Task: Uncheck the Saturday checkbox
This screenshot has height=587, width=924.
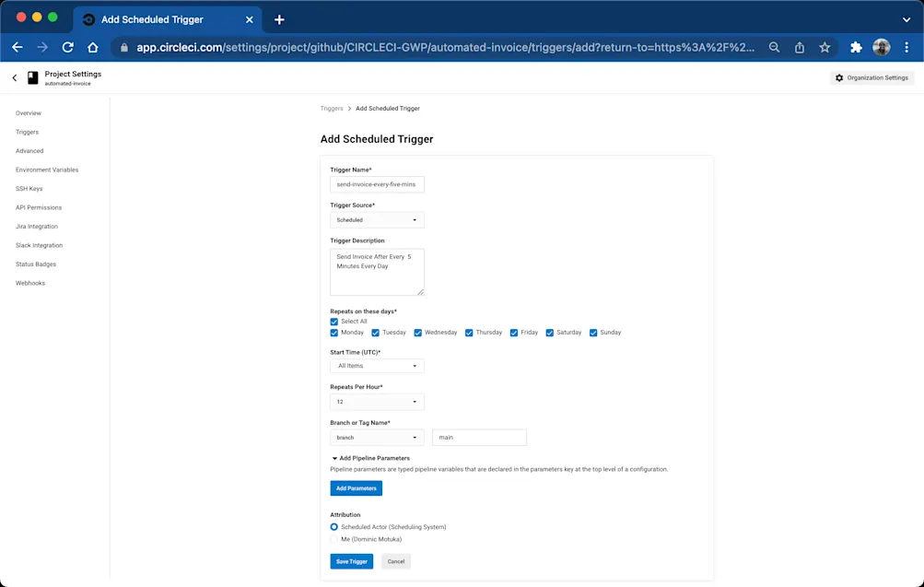Action: coord(550,333)
